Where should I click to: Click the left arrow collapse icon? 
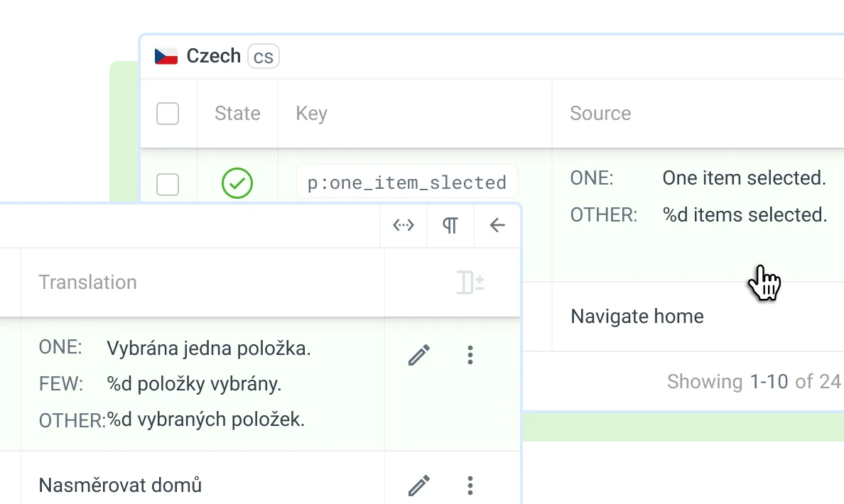pos(497,226)
